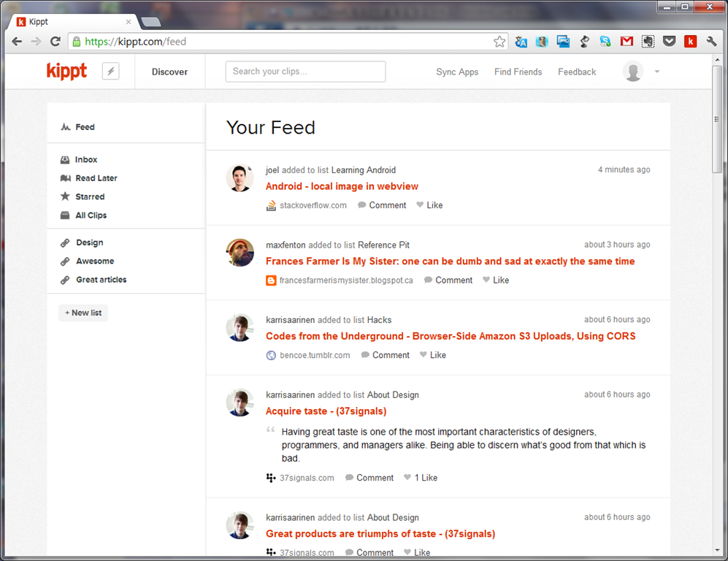This screenshot has width=728, height=561.
Task: Open the Gmail extension icon
Action: tap(627, 42)
